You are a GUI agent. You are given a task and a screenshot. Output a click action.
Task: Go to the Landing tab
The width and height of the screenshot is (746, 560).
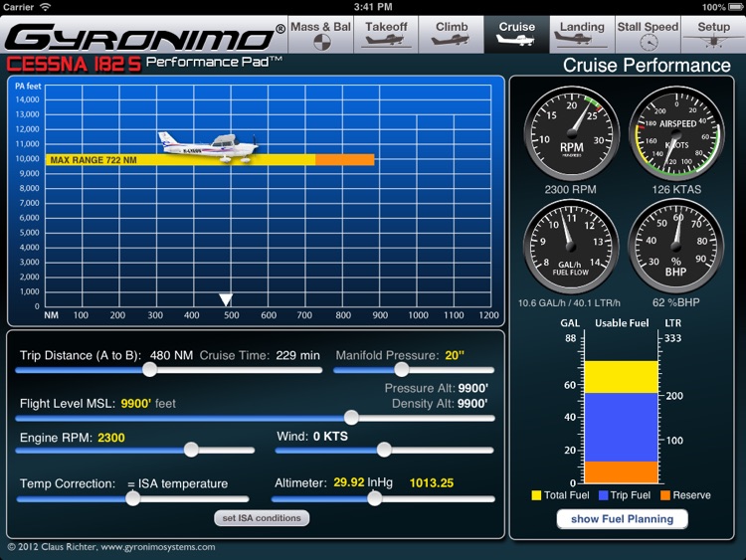click(x=582, y=34)
